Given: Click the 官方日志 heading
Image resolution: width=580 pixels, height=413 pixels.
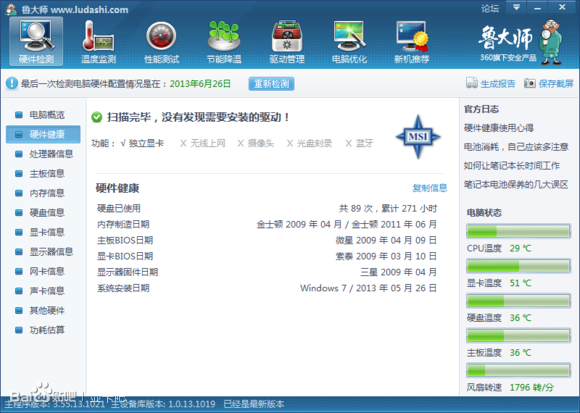Looking at the screenshot, I should click(481, 109).
